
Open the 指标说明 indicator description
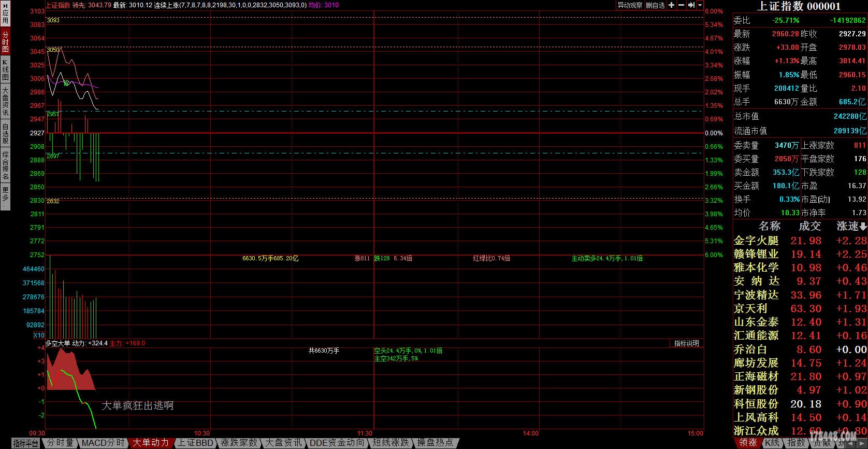pyautogui.click(x=687, y=343)
